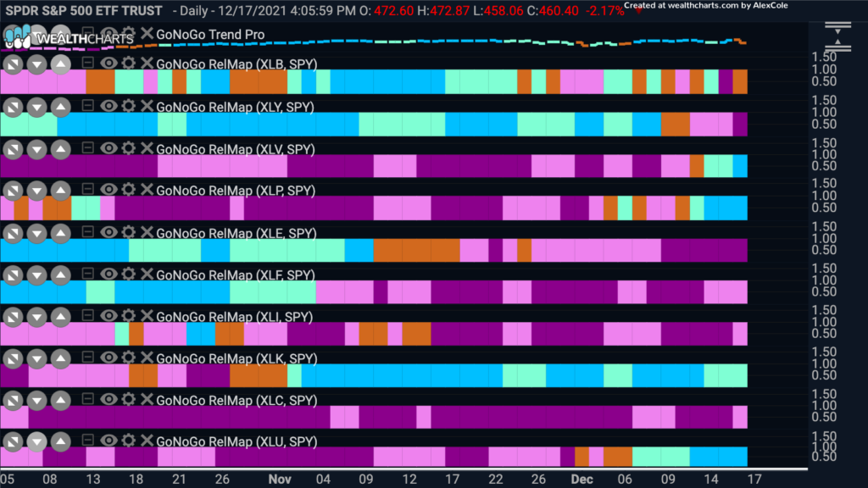Click the SPDR S&P 500 ETF TRUST title
Image resolution: width=868 pixels, height=488 pixels.
(84, 10)
